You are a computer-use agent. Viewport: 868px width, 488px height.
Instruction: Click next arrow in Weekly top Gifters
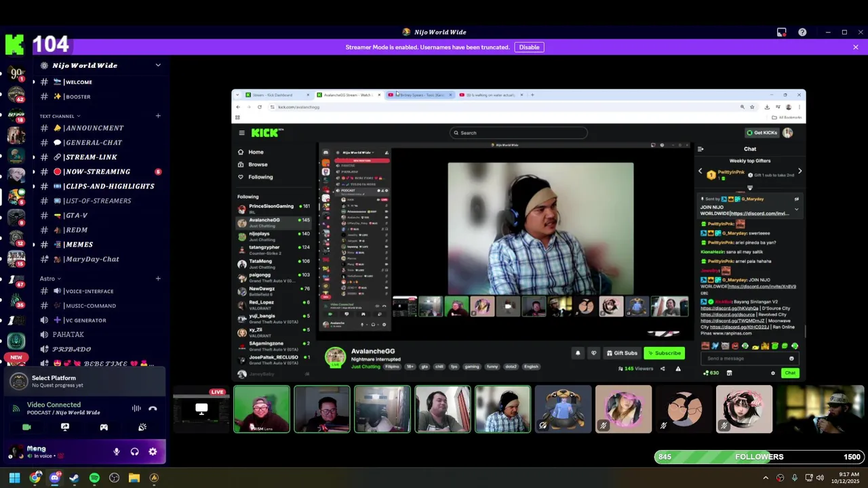(800, 171)
